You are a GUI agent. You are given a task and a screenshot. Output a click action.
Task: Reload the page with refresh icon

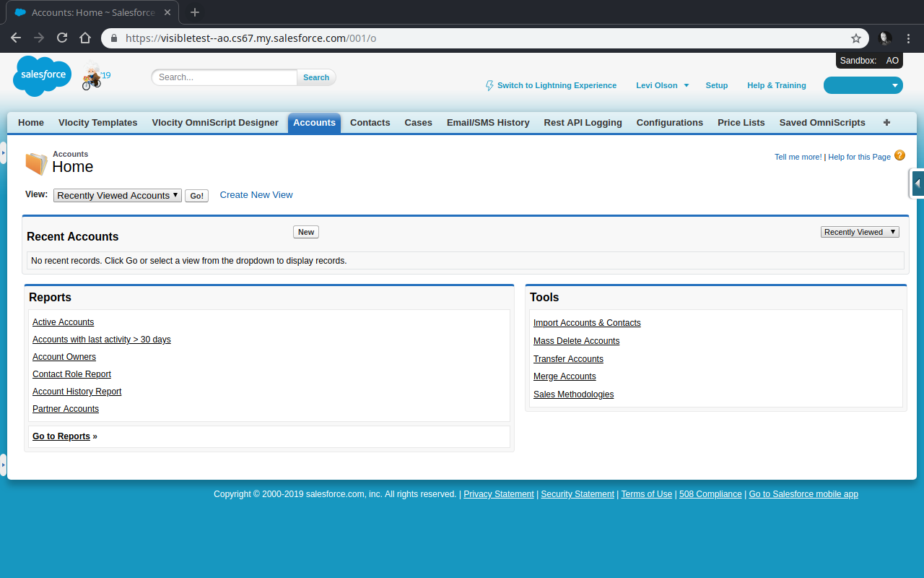click(x=62, y=38)
